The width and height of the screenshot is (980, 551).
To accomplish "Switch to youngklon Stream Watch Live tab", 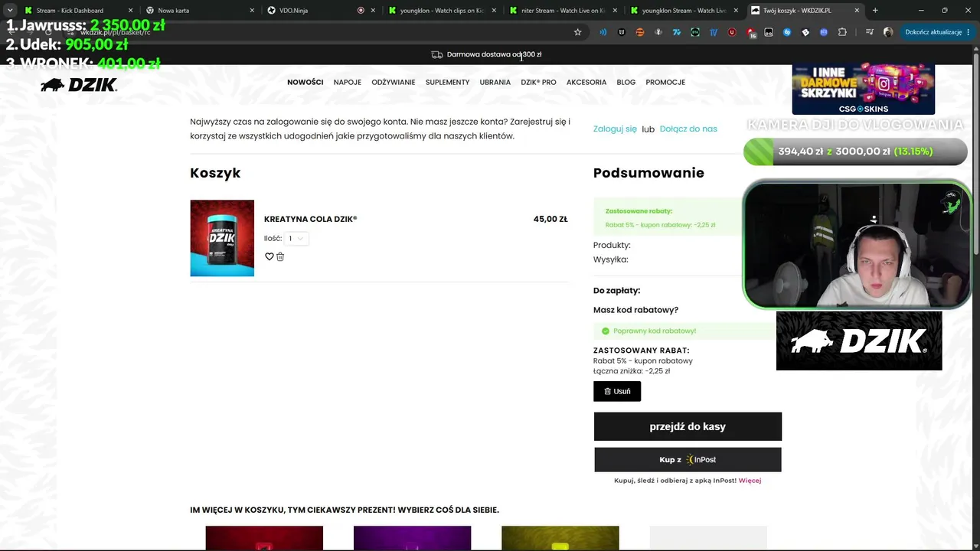I will pos(683,11).
